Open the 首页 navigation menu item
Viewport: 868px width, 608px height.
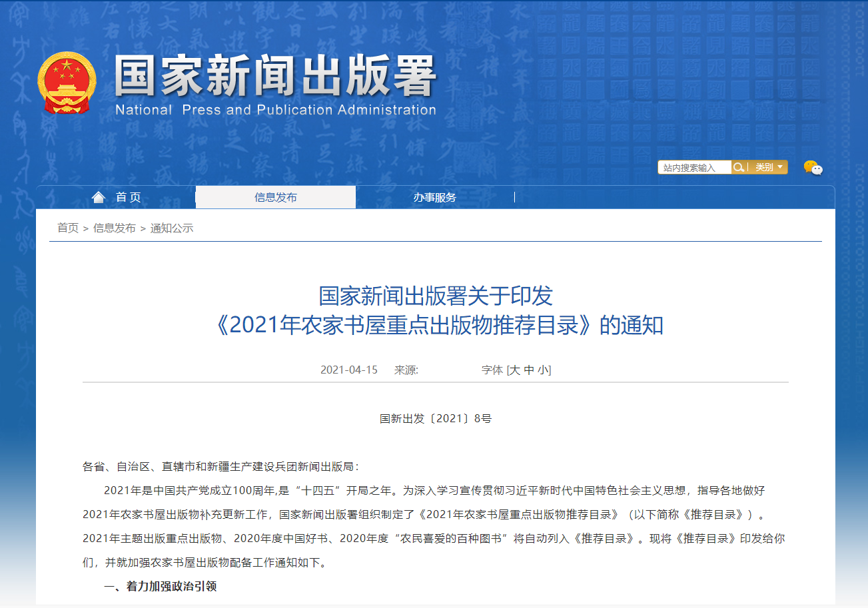tap(128, 197)
